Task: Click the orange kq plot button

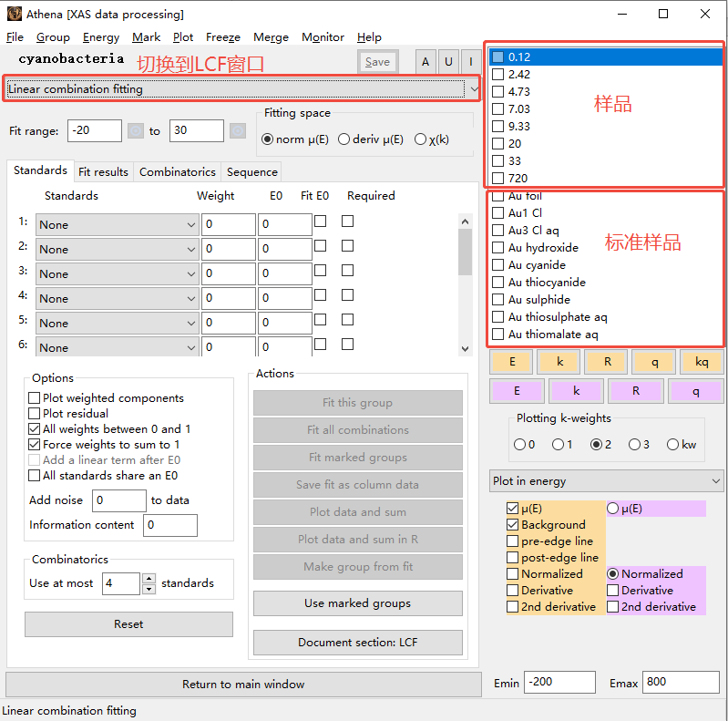Action: pos(701,362)
